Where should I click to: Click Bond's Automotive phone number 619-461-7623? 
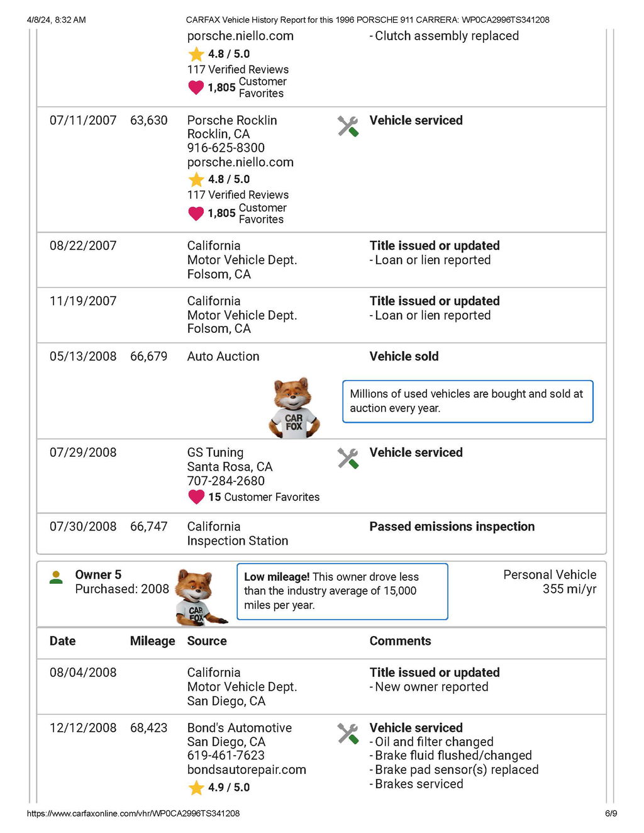pyautogui.click(x=226, y=755)
